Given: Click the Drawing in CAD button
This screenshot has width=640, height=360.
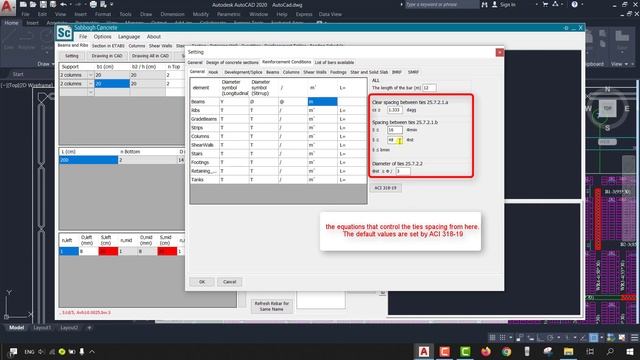Looking at the screenshot, I should click(x=107, y=56).
